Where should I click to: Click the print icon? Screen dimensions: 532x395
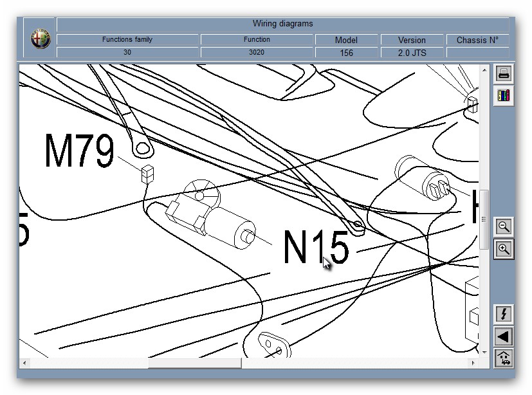(x=504, y=74)
